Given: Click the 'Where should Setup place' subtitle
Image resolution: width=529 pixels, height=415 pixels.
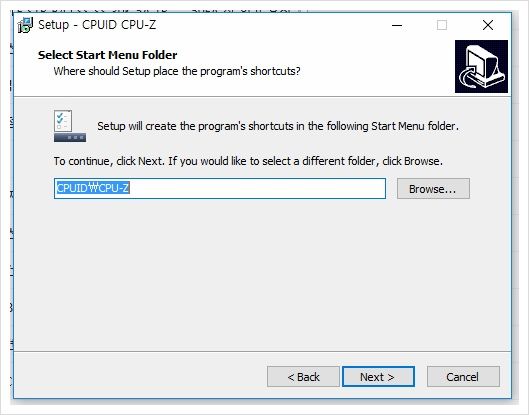Looking at the screenshot, I should (177, 71).
